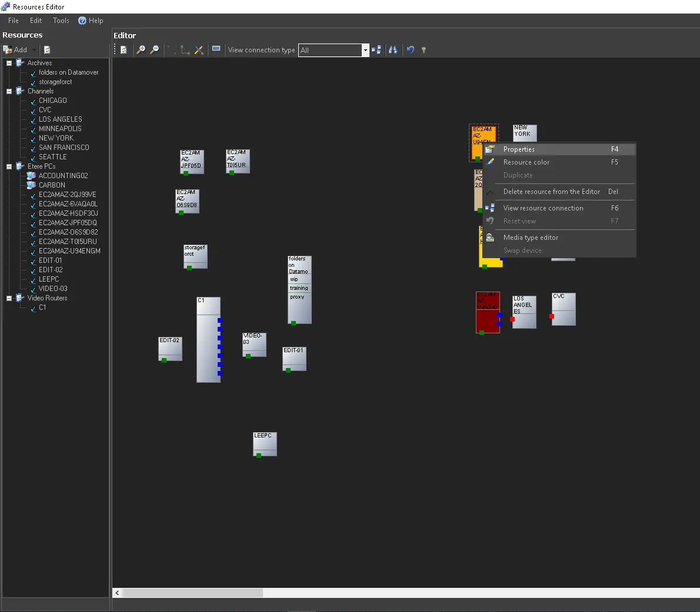Click the blue undo arrow icon
This screenshot has width=700, height=612.
[411, 50]
